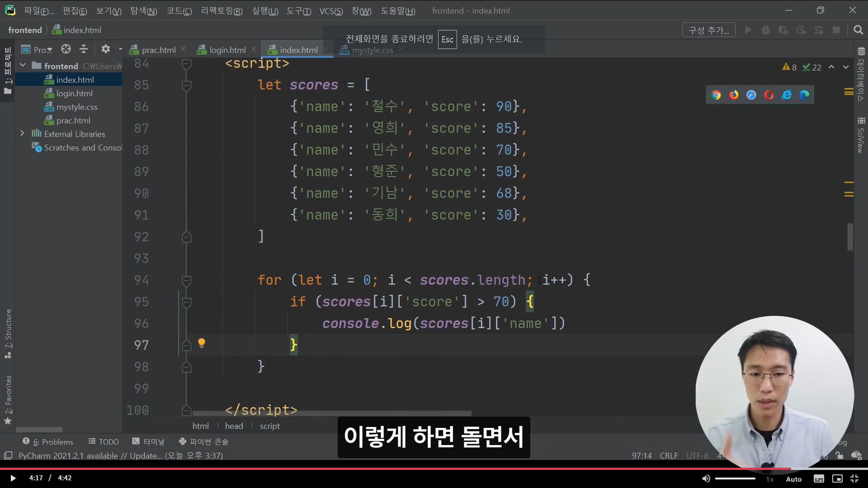Go to next highlighted error arrow
Viewport: 868px width, 488px height.
pyautogui.click(x=846, y=67)
